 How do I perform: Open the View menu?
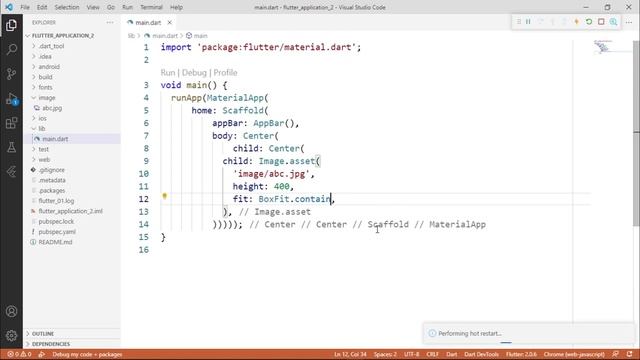(93, 7)
